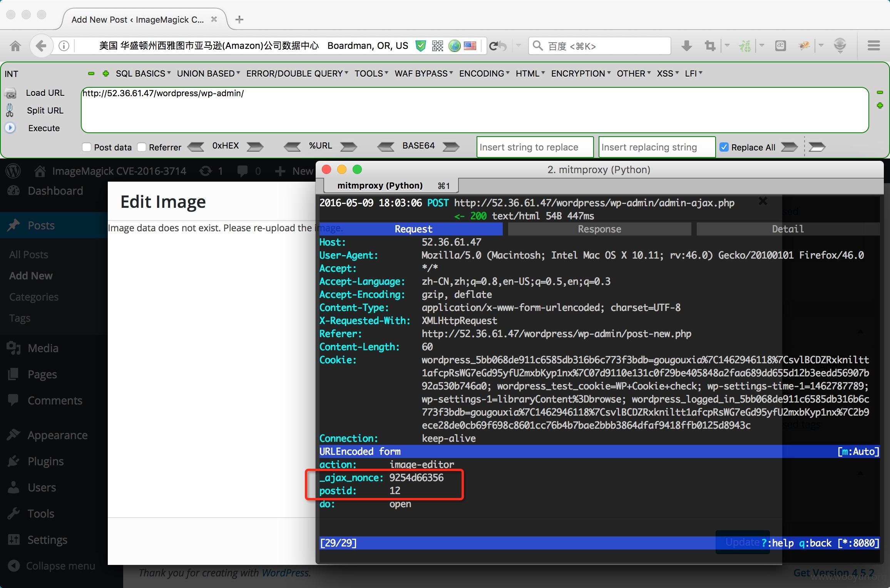Viewport: 890px width, 588px height.
Task: Click the Load URL button
Action: point(45,93)
